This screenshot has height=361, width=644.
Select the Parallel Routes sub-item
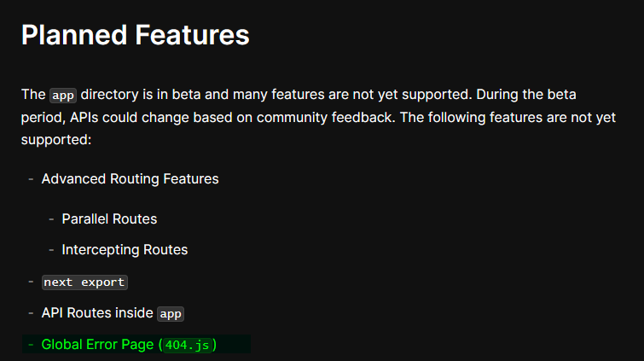(109, 218)
